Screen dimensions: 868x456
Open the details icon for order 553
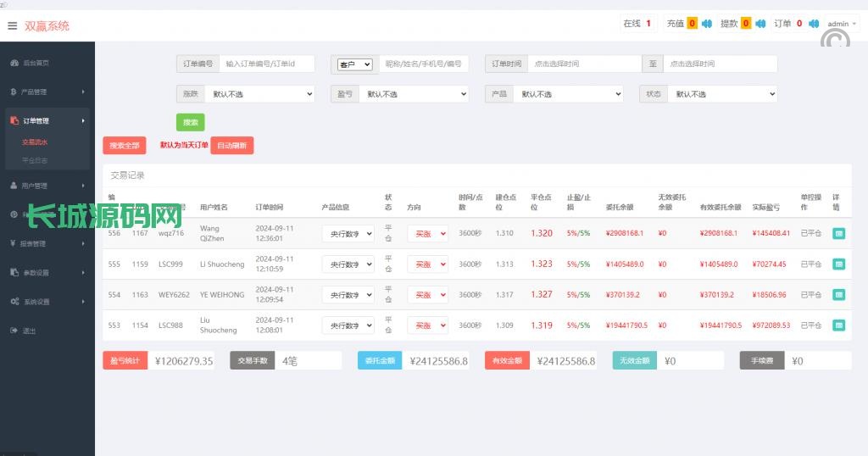pos(838,325)
